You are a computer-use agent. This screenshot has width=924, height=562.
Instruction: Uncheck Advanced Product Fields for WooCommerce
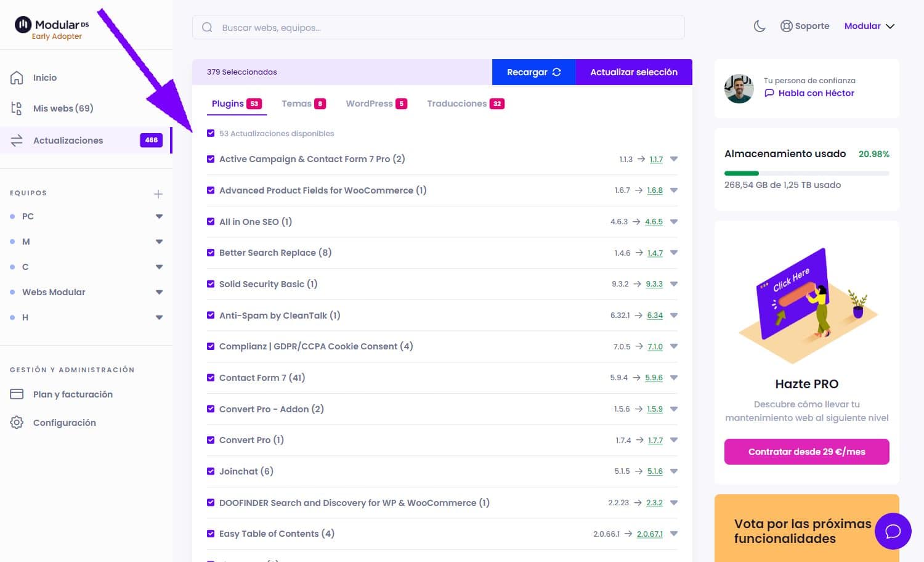(x=211, y=190)
